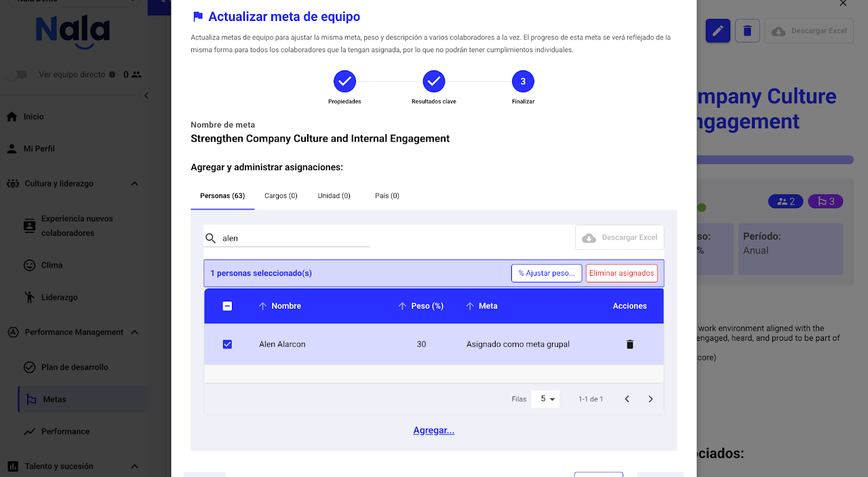Image resolution: width=868 pixels, height=477 pixels.
Task: Click the select-all header checkbox
Action: [227, 306]
